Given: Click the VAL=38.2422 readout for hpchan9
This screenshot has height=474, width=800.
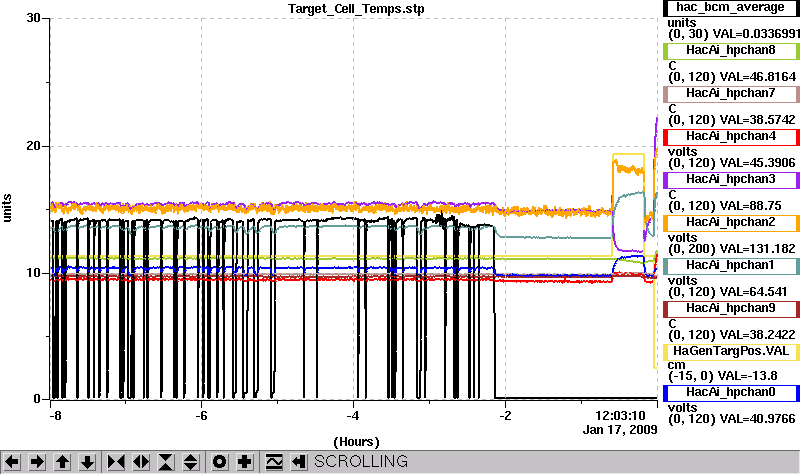Looking at the screenshot, I should tap(758, 335).
